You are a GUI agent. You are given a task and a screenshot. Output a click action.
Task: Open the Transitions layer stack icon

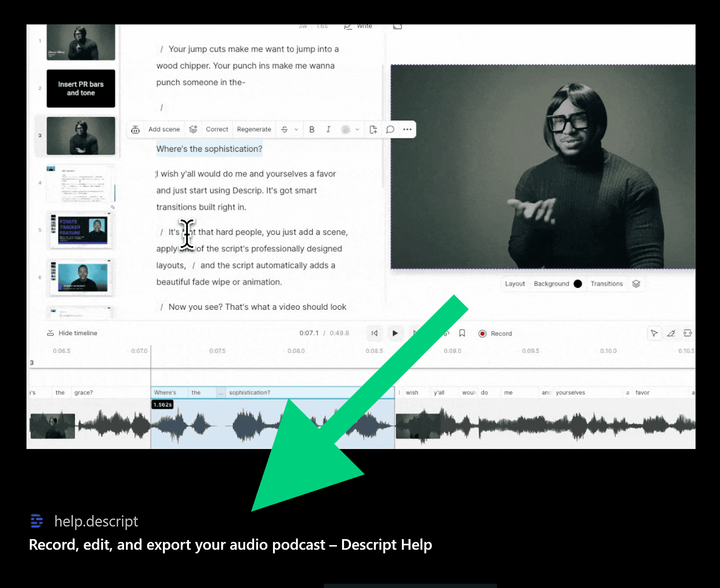(636, 284)
